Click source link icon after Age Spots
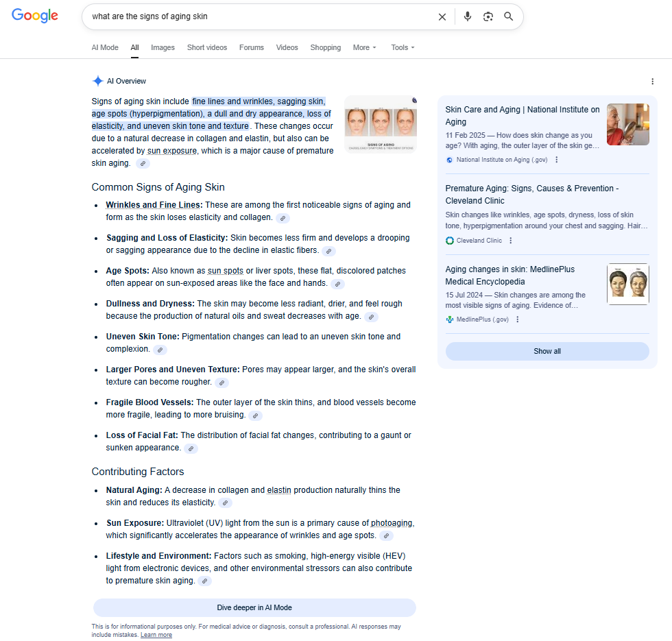The width and height of the screenshot is (672, 641). click(337, 284)
